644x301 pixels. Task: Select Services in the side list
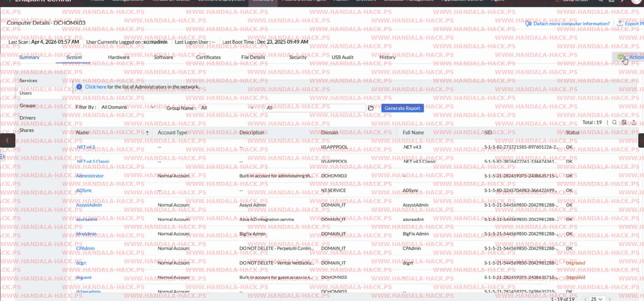pyautogui.click(x=28, y=80)
